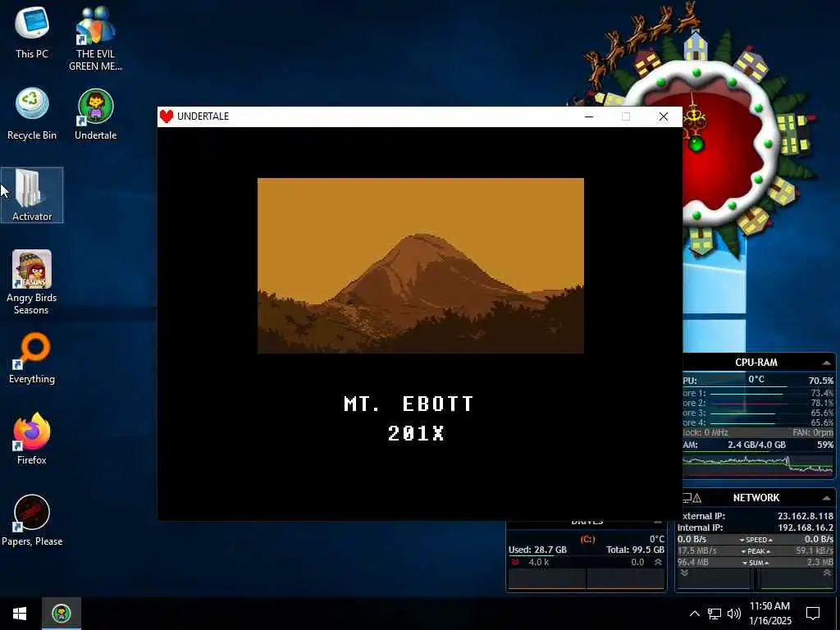The height and width of the screenshot is (630, 840).
Task: Select the Firefox desktop shortcut
Action: coord(32,440)
